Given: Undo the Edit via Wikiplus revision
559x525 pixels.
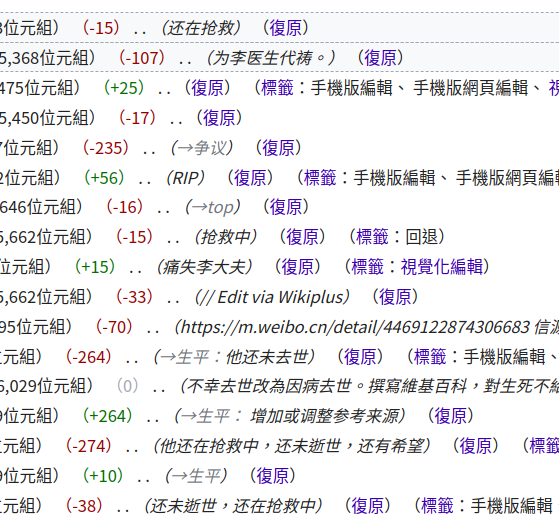Looking at the screenshot, I should click(395, 297).
